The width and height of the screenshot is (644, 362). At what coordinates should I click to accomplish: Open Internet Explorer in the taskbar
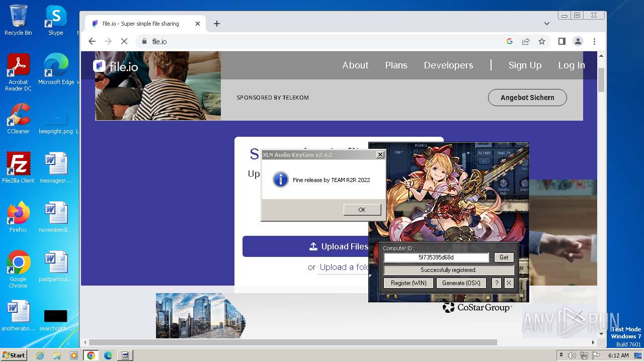pyautogui.click(x=40, y=355)
